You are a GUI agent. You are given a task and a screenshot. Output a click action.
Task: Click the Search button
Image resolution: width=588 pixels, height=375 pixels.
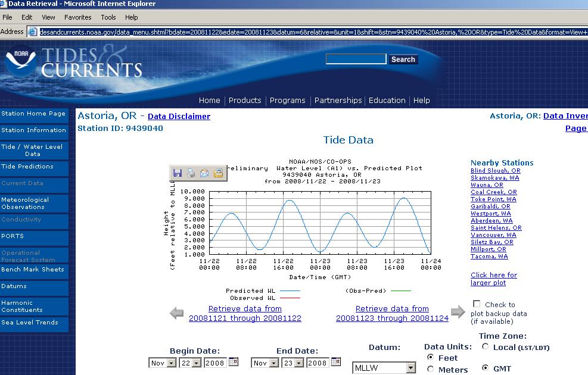(403, 60)
